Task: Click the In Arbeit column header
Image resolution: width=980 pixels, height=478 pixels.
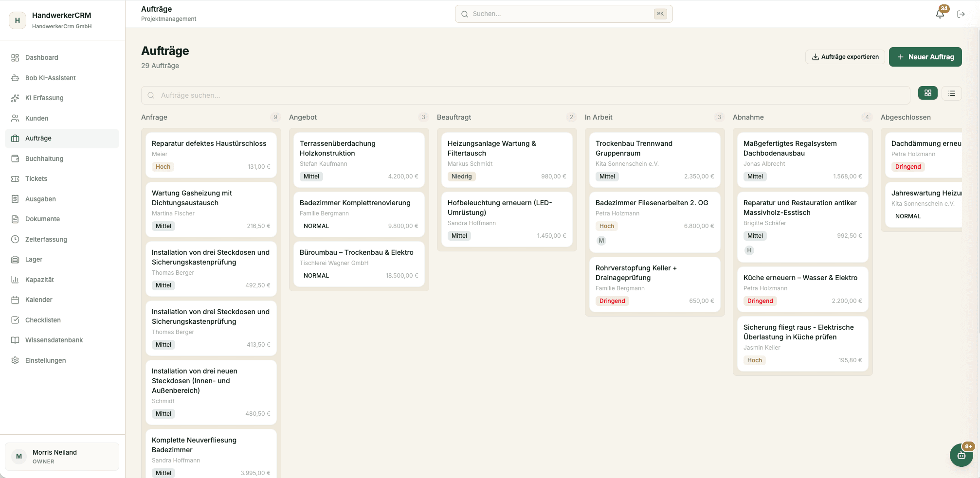Action: [599, 117]
